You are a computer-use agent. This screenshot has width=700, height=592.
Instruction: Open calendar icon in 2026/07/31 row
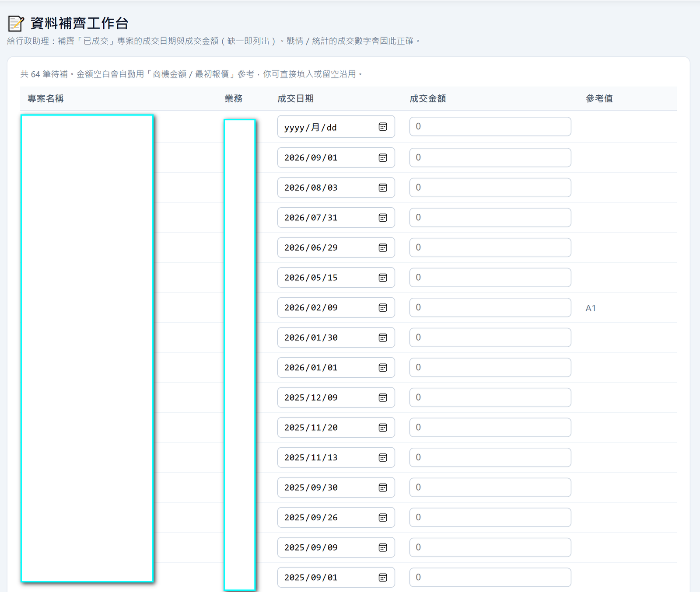click(x=383, y=218)
